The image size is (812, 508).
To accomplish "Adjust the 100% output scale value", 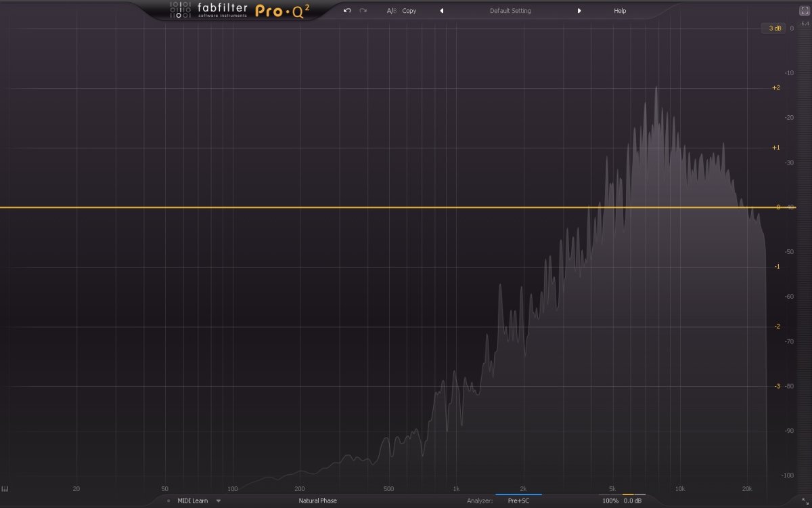I will tap(610, 501).
